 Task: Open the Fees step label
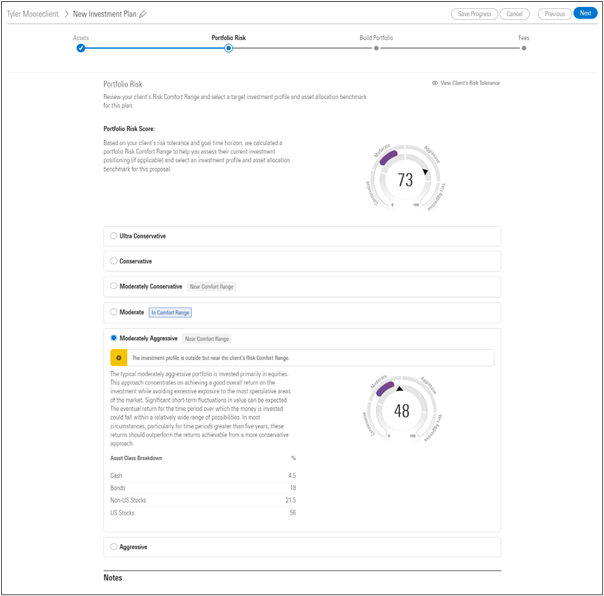tap(524, 38)
